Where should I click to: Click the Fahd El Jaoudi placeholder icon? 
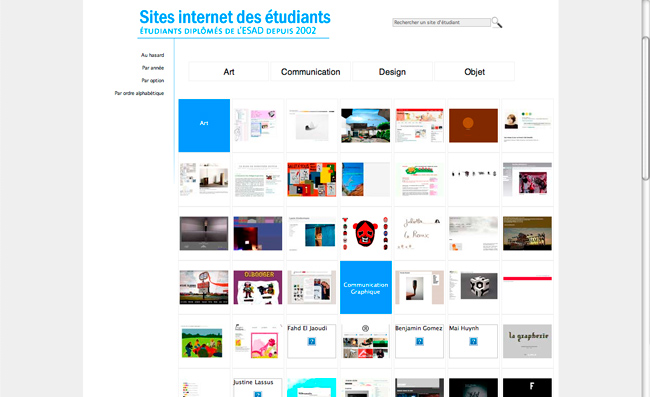pyautogui.click(x=312, y=341)
